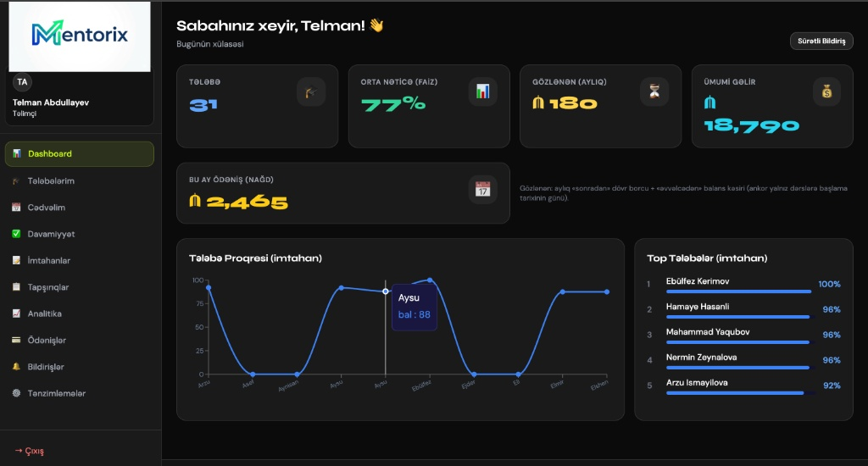The width and height of the screenshot is (868, 466).
Task: Open Tapşırıqlar from the sidebar
Action: [48, 287]
